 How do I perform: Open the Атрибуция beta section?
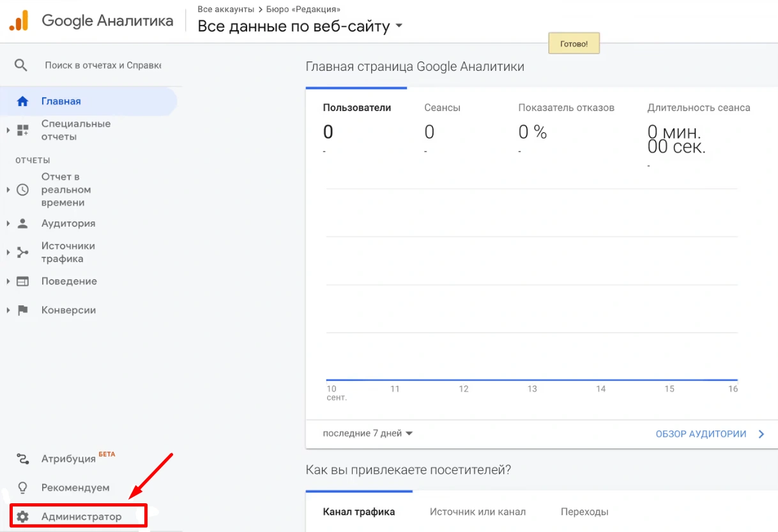pyautogui.click(x=68, y=459)
